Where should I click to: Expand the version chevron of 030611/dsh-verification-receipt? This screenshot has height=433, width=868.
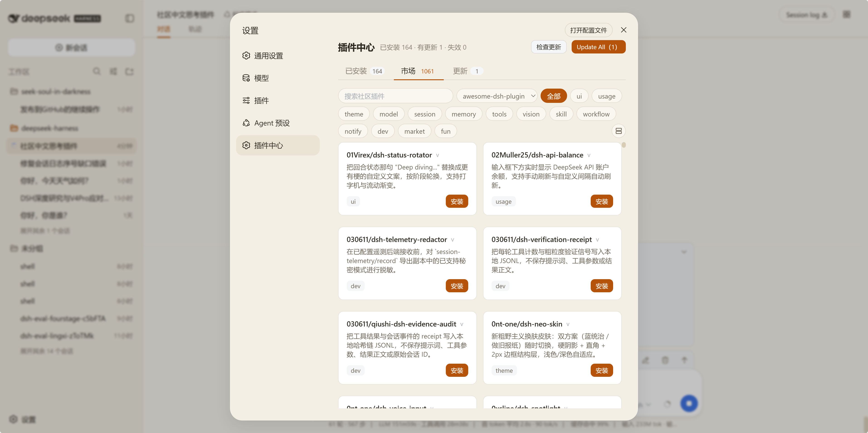click(597, 240)
